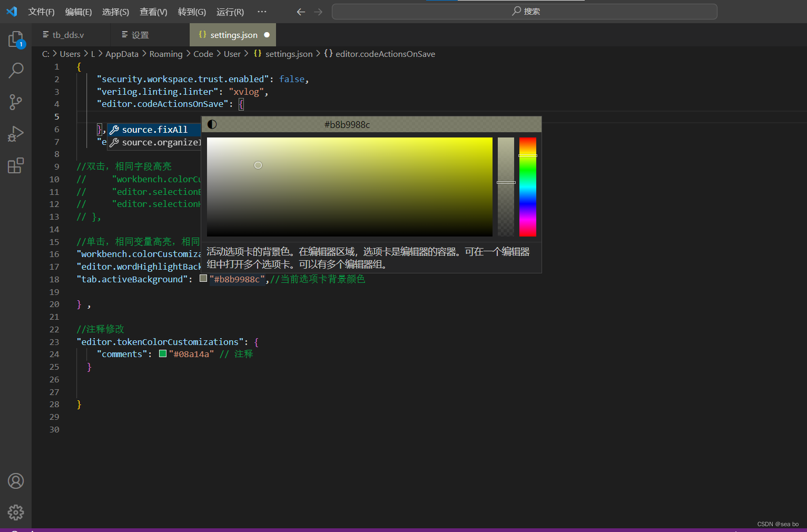The width and height of the screenshot is (807, 532).
Task: Click the unsaved dot on settings.json tab
Action: pos(267,35)
